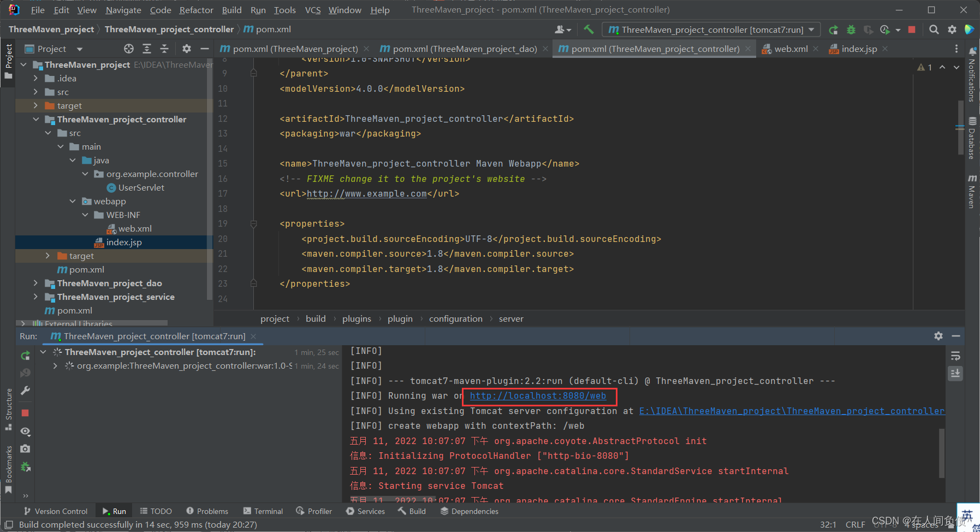Open the Services tool window
This screenshot has height=532, width=980.
[365, 511]
